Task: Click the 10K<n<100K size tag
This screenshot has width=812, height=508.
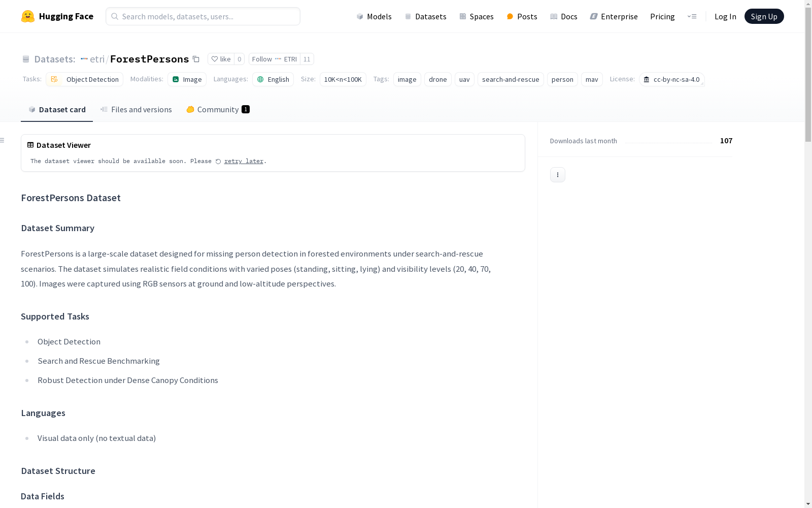Action: coord(343,79)
